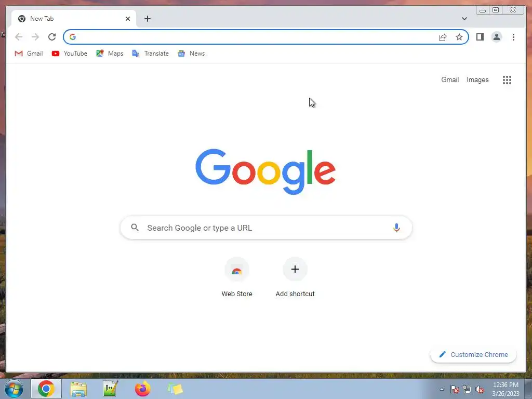Open the Translate bookmark

tap(150, 54)
